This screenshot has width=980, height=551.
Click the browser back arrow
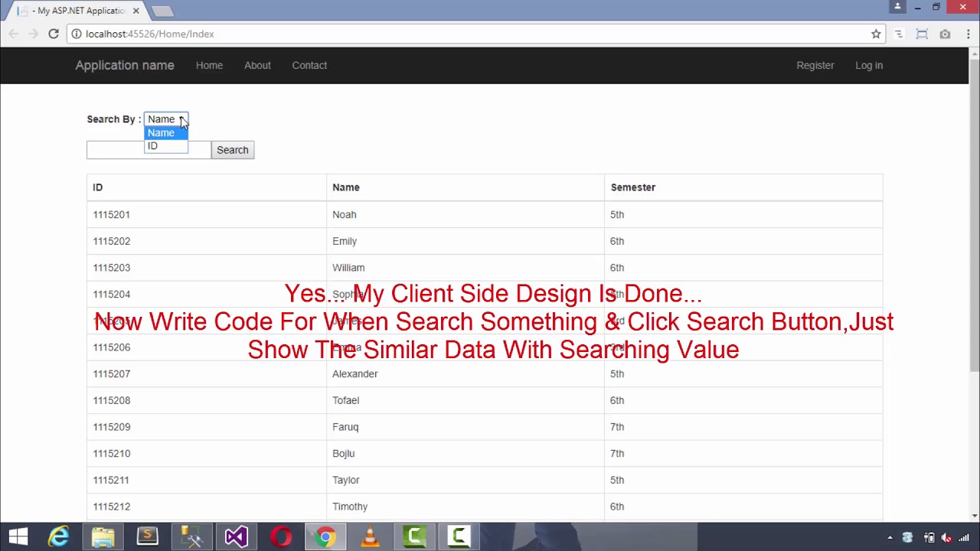coord(13,34)
